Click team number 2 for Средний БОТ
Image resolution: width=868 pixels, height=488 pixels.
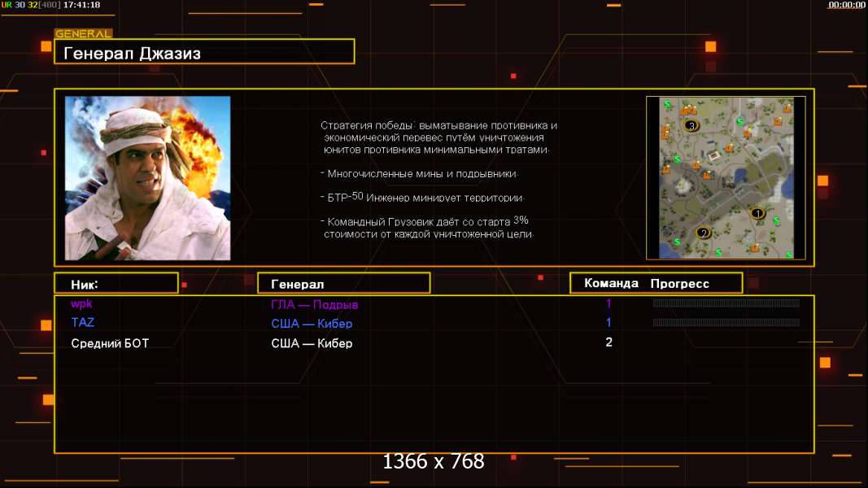[x=609, y=342]
